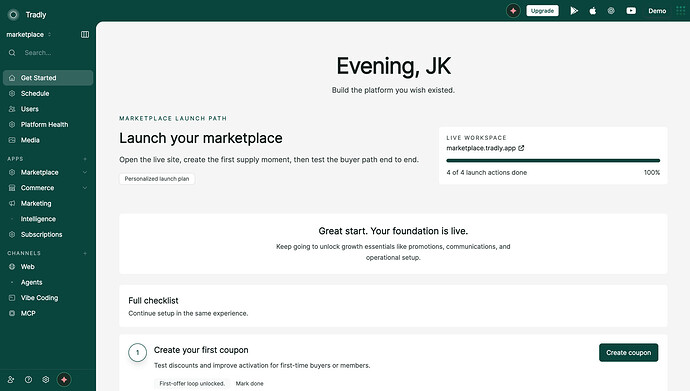Go to Schedule in sidebar
The height and width of the screenshot is (391, 690).
[x=48, y=93]
